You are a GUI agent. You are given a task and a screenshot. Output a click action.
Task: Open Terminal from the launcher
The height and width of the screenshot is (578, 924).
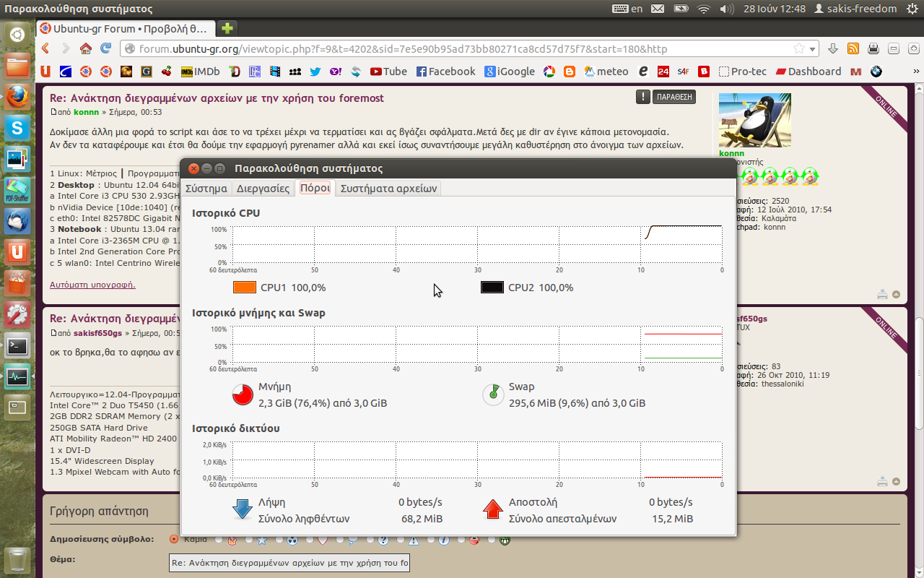[17, 345]
